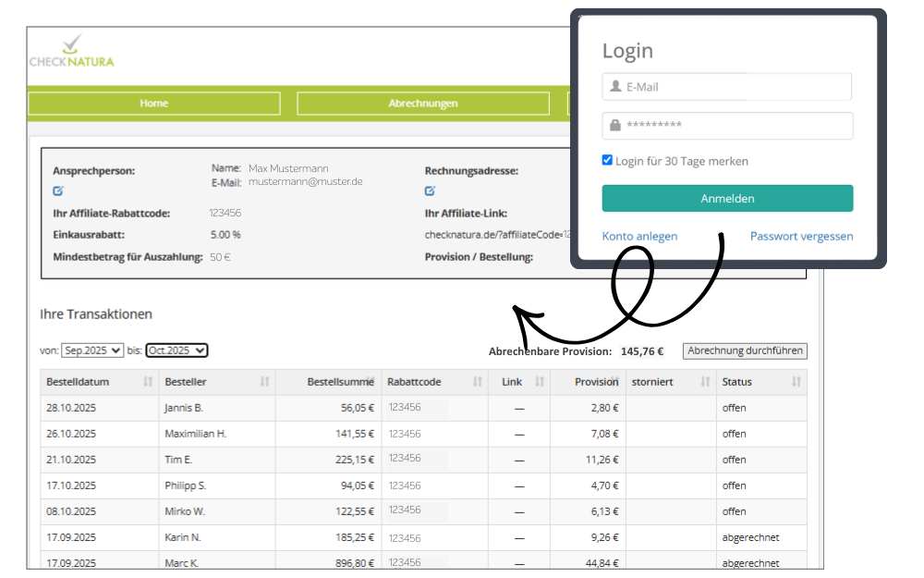The height and width of the screenshot is (578, 924).
Task: Uncheck 'Login für 30 Tage merken'
Action: [x=607, y=159]
